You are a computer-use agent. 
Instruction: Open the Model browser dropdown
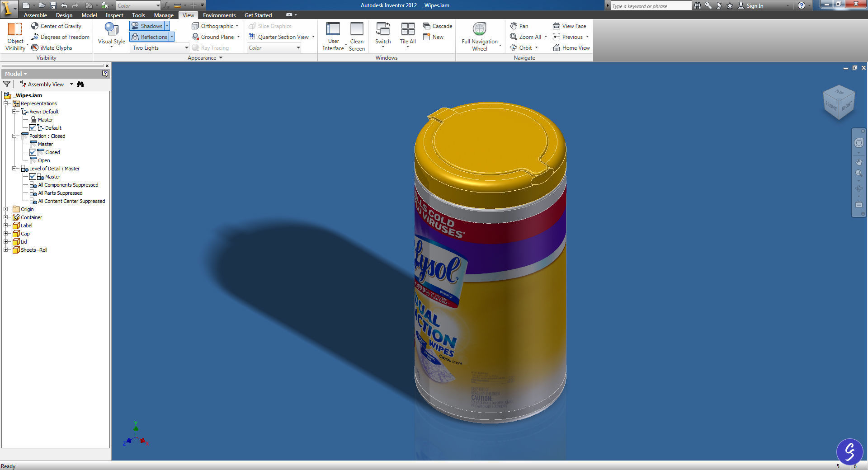click(x=16, y=74)
